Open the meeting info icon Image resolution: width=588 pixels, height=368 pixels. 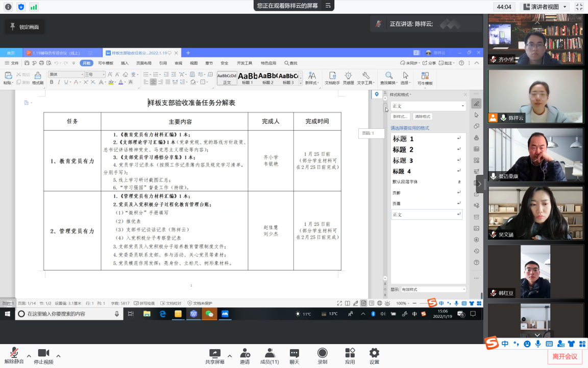pyautogui.click(x=8, y=7)
